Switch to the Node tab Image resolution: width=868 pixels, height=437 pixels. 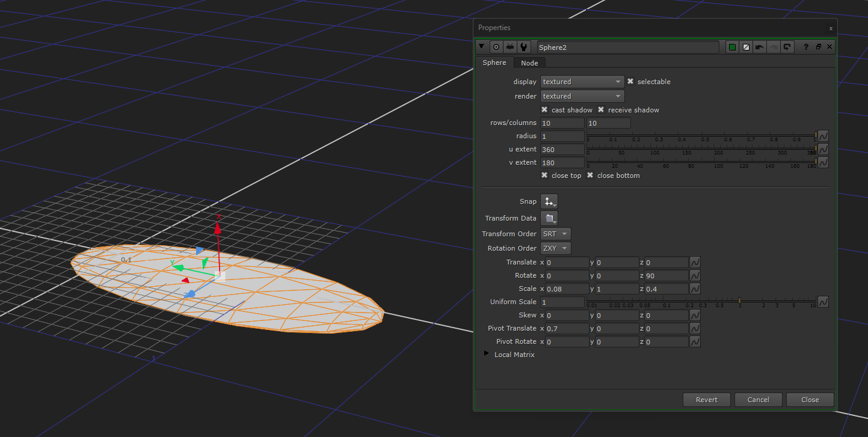pos(529,63)
